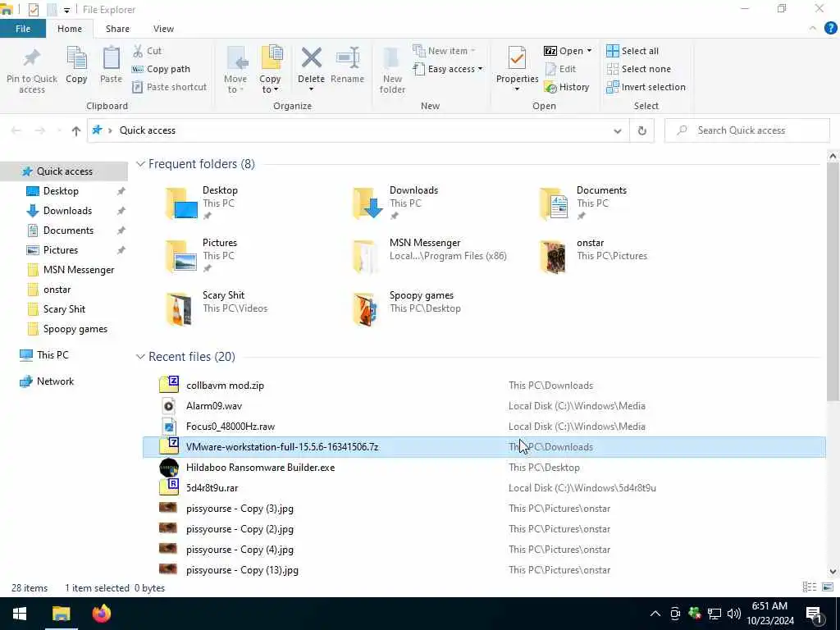The height and width of the screenshot is (630, 840).
Task: Click the volume speaker tray icon
Action: tap(734, 614)
